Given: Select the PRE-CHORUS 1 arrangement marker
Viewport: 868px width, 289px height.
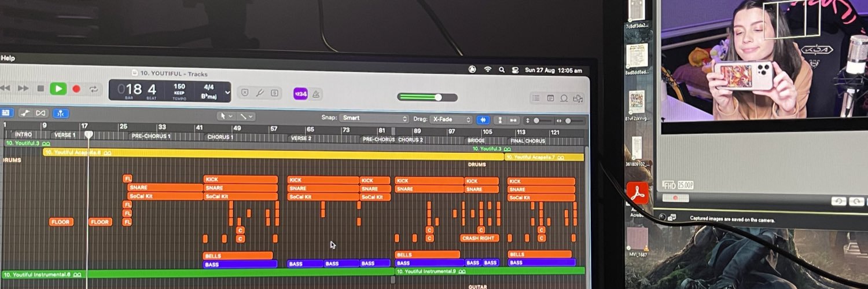Looking at the screenshot, I should click(150, 136).
